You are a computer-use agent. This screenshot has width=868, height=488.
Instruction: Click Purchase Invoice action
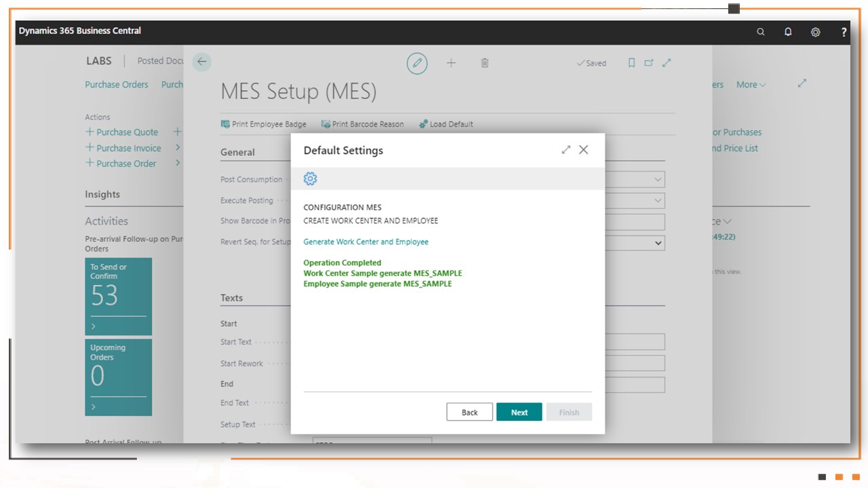click(123, 148)
